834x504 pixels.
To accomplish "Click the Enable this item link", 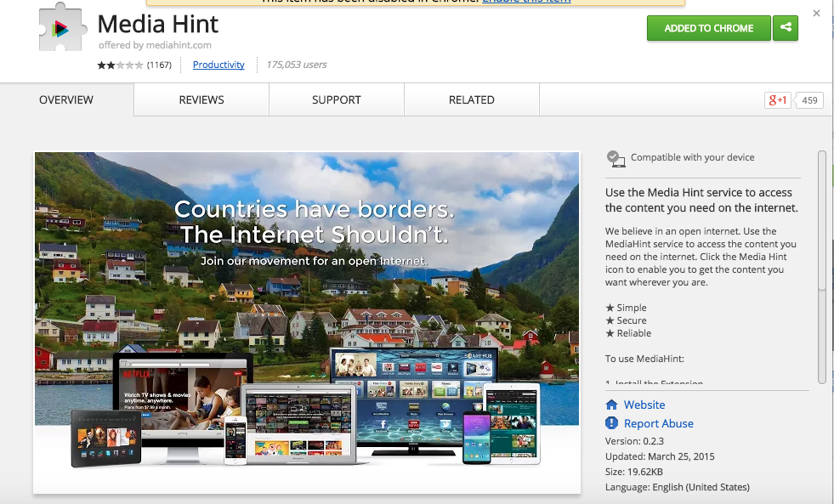I will pos(526,2).
